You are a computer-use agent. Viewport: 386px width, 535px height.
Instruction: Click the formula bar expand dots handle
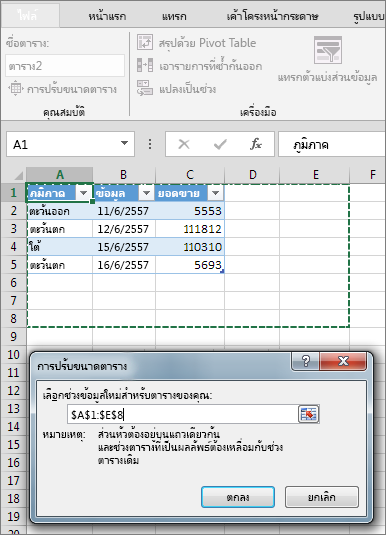[x=150, y=144]
